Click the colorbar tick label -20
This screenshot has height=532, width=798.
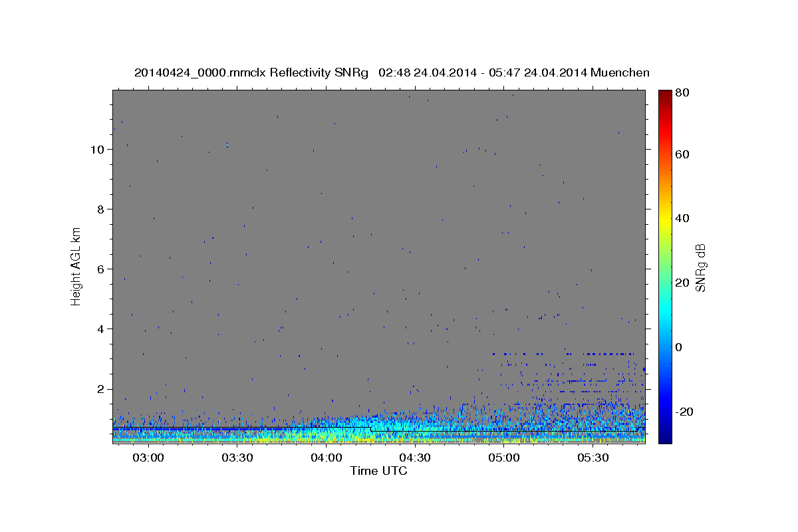pos(684,412)
